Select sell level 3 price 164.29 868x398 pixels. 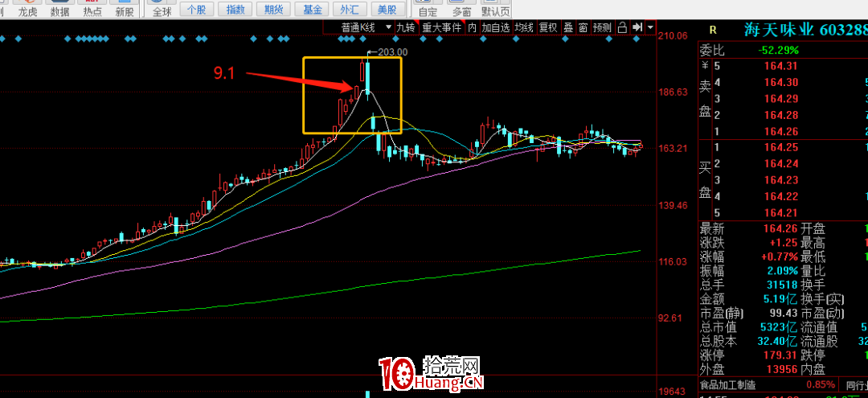[783, 99]
